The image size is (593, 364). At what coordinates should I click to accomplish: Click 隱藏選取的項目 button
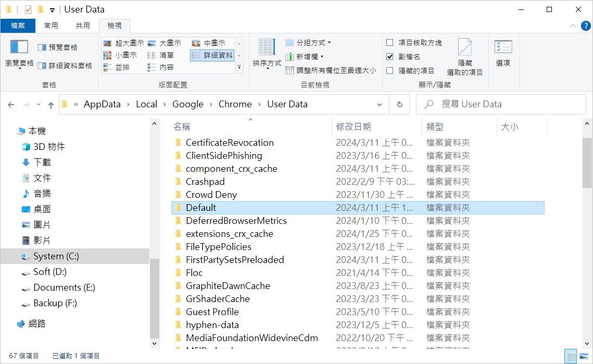click(x=465, y=57)
